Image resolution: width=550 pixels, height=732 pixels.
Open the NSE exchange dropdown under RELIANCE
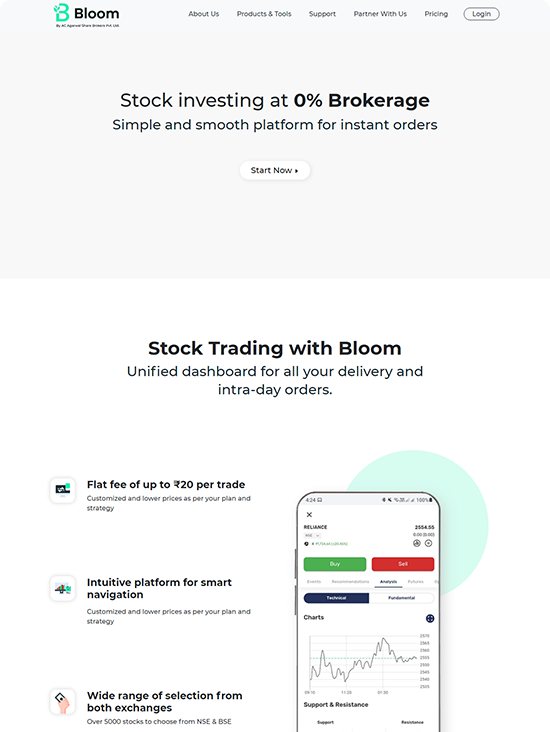tap(312, 535)
